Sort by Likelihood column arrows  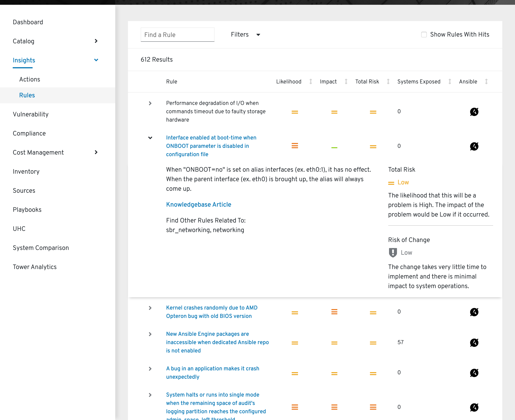click(311, 81)
